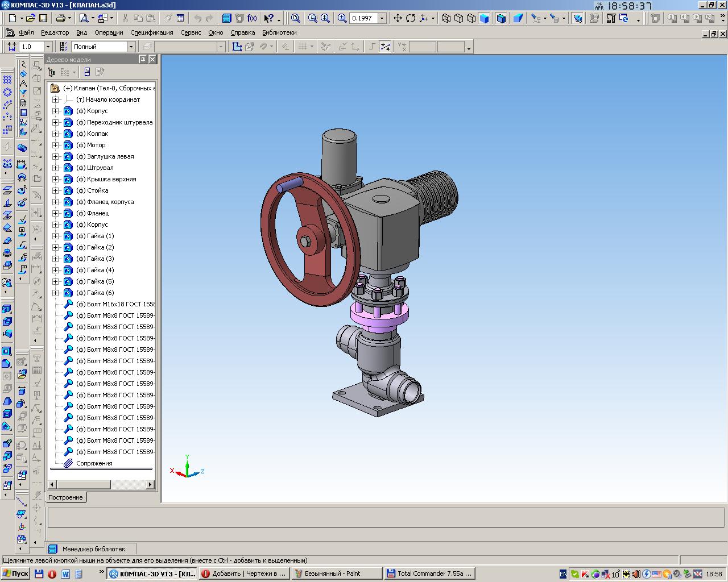Open the variables f(x) panel
This screenshot has width=728, height=582.
tap(252, 18)
